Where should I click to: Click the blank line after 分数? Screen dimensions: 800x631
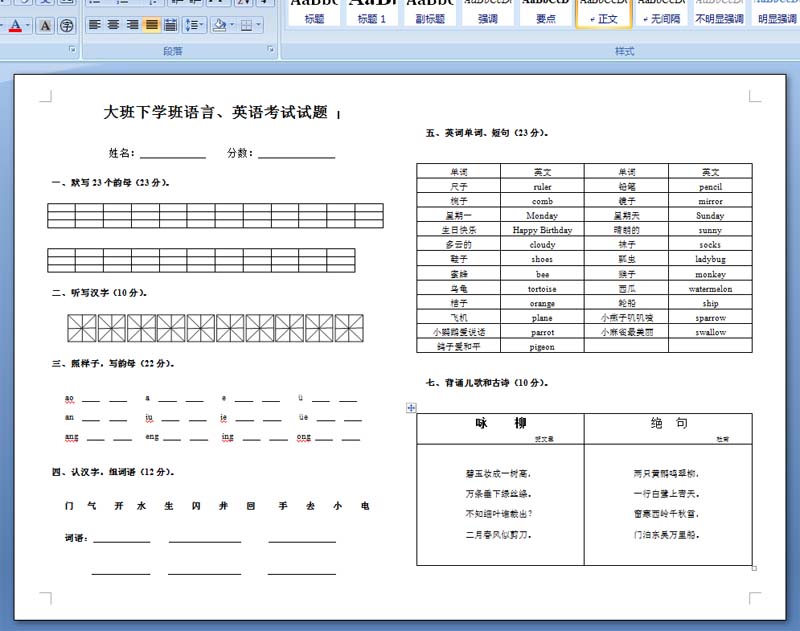[296, 154]
